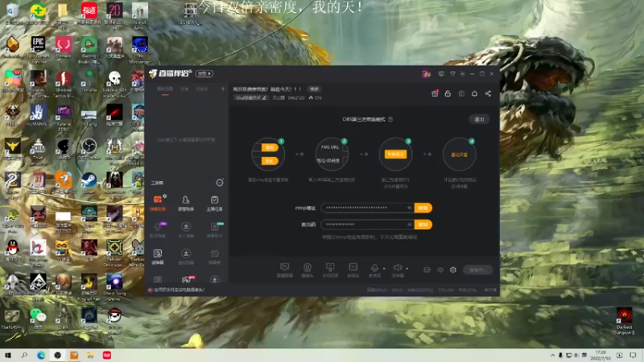This screenshot has width=644, height=362.
Task: Reveal the stream key using eye icon
Action: tap(409, 224)
